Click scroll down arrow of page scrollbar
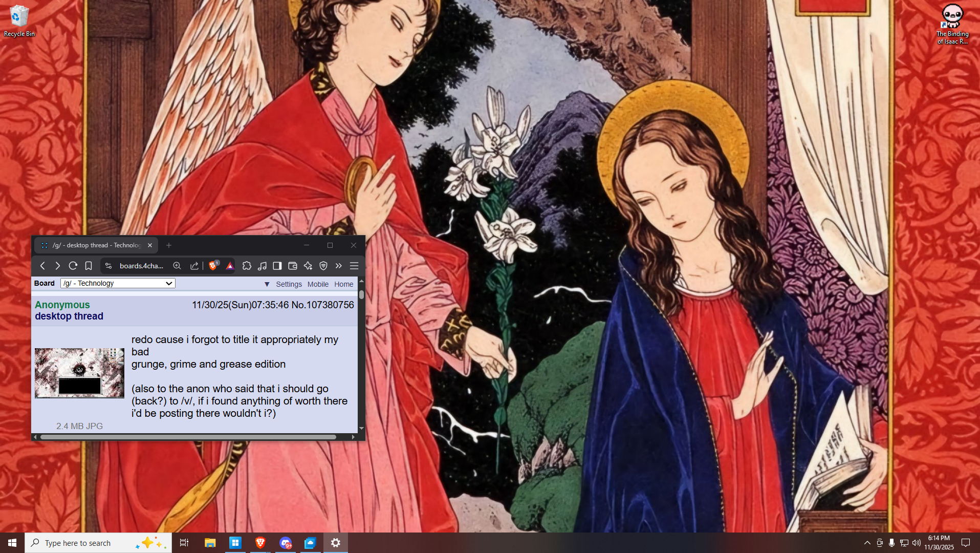The width and height of the screenshot is (980, 553). point(361,429)
